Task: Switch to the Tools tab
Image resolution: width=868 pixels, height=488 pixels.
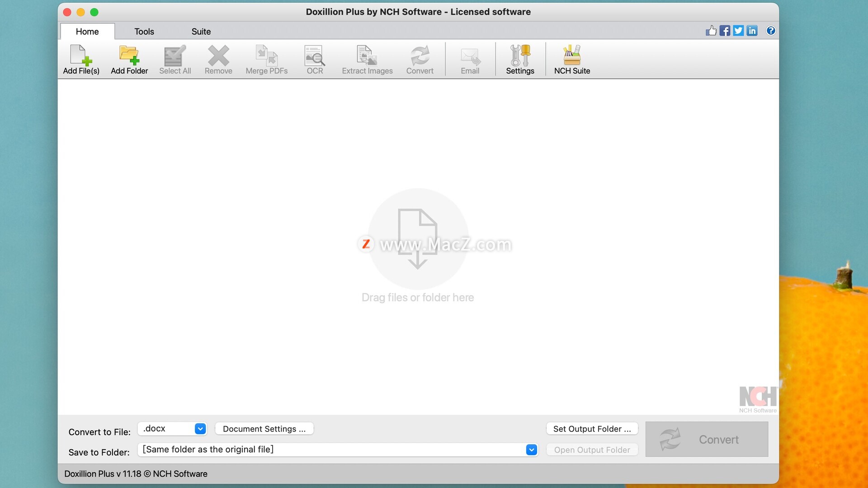Action: click(144, 32)
